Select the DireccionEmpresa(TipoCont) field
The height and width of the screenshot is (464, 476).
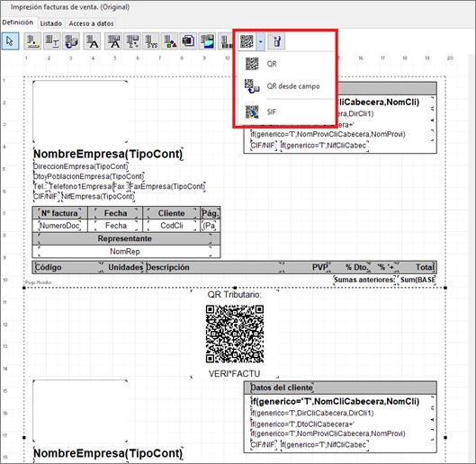(81, 166)
